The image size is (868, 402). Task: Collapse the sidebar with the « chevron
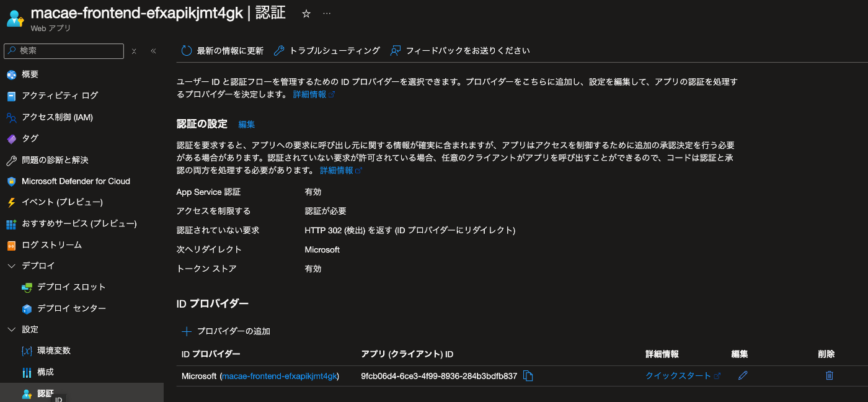click(153, 51)
